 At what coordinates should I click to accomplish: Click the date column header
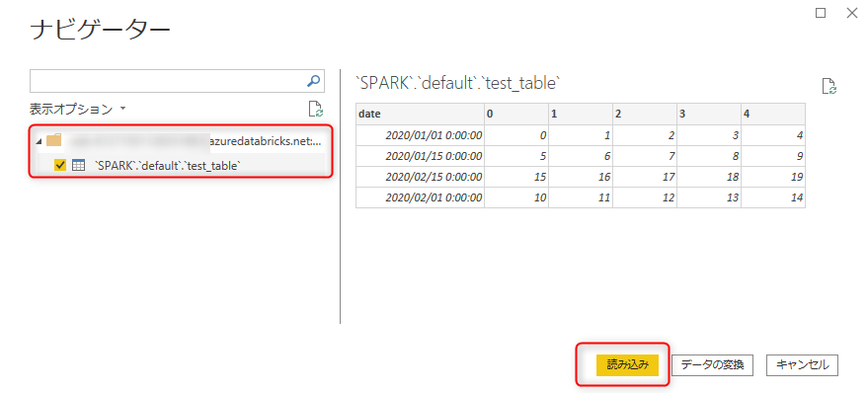coord(420,114)
